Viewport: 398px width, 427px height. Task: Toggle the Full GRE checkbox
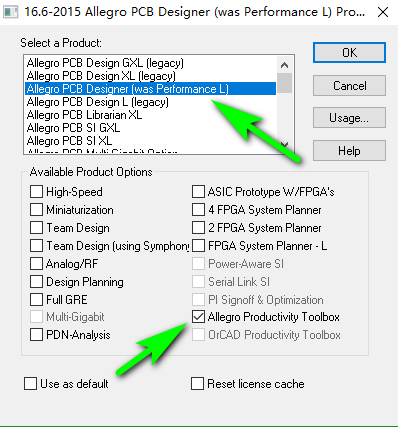[36, 300]
